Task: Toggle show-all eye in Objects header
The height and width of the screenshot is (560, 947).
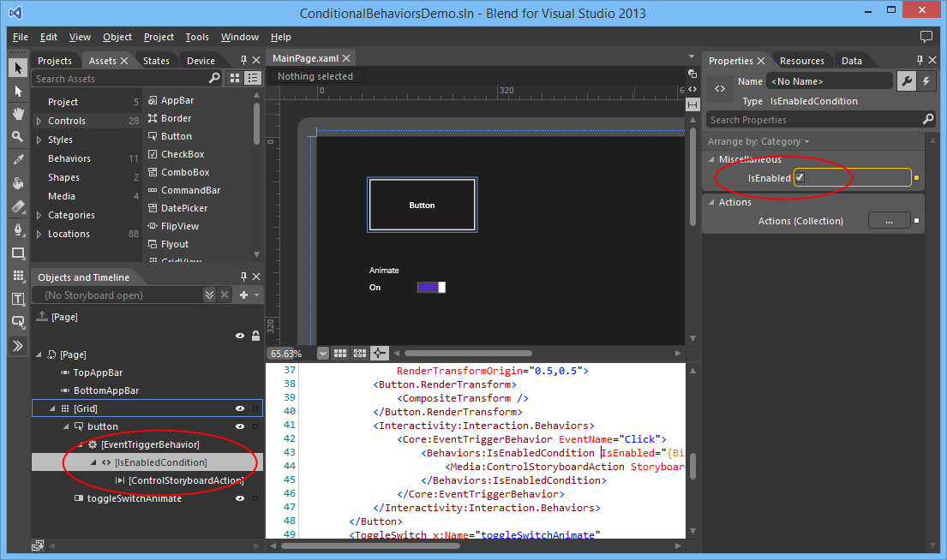Action: pyautogui.click(x=240, y=336)
